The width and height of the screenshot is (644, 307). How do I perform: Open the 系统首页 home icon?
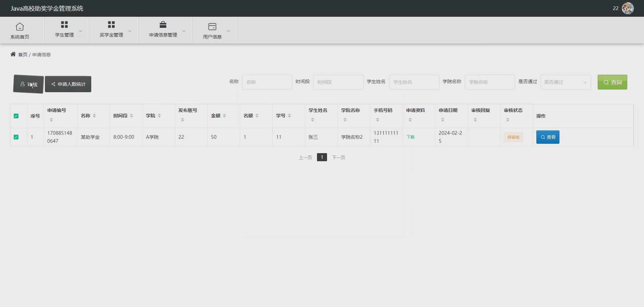point(20,26)
